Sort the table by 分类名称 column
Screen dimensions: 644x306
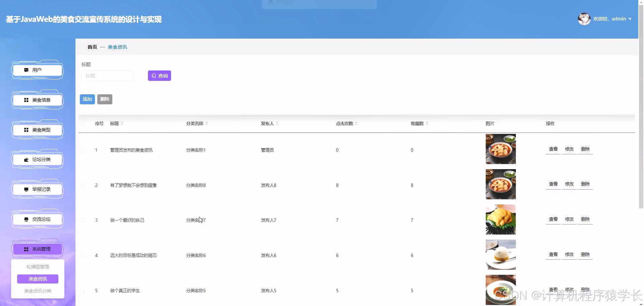click(207, 123)
